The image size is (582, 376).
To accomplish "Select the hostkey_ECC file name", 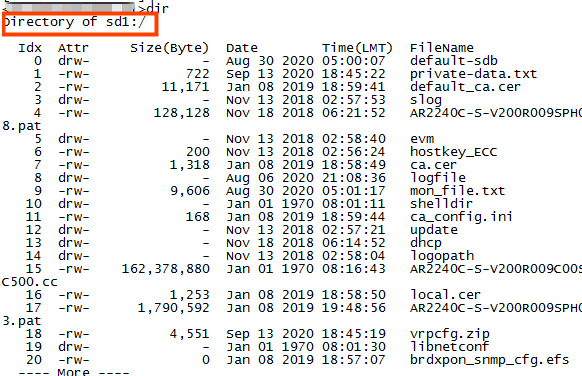I will (x=454, y=152).
